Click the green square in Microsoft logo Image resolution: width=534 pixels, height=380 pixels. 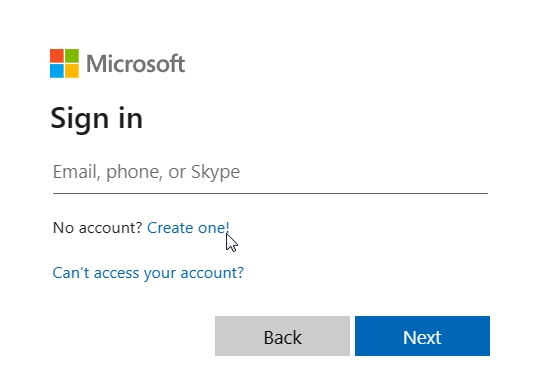[72, 56]
